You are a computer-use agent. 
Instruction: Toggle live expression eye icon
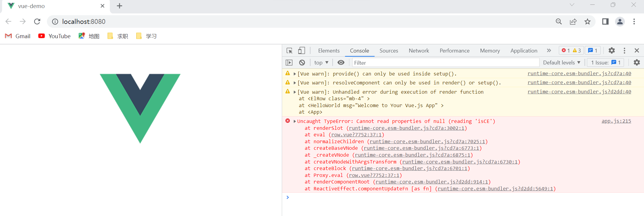341,62
